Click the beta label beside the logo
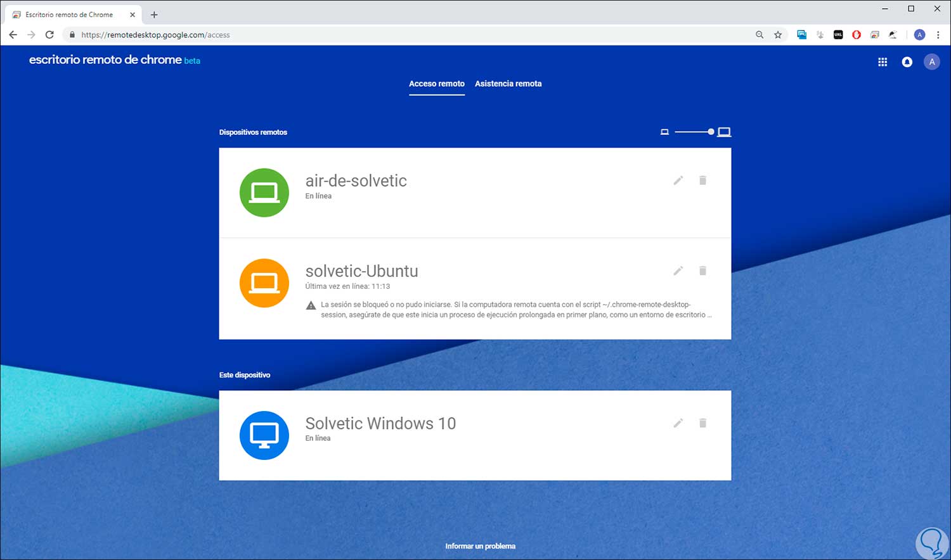Image resolution: width=951 pixels, height=560 pixels. [x=192, y=61]
